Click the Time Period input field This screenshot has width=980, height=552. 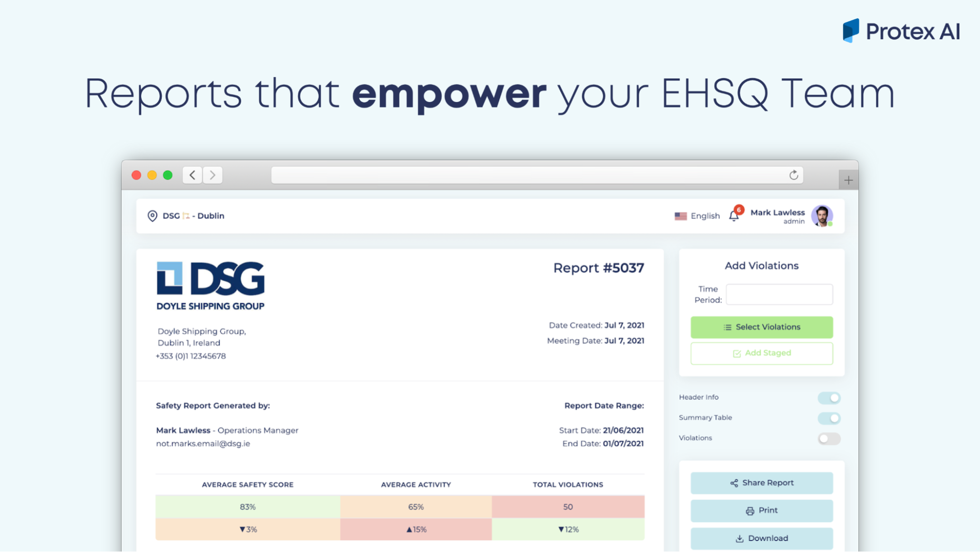point(779,294)
